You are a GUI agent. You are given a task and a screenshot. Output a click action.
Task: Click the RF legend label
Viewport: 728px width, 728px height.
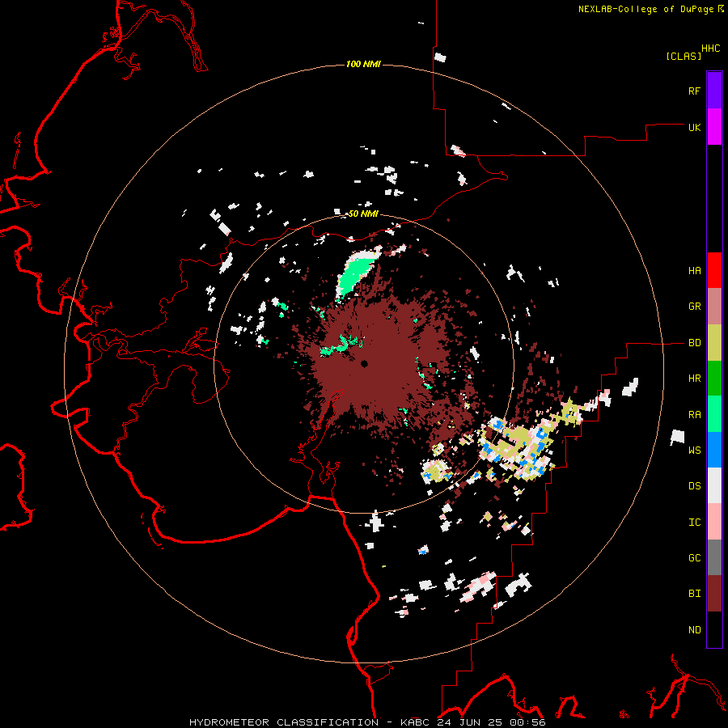click(694, 91)
